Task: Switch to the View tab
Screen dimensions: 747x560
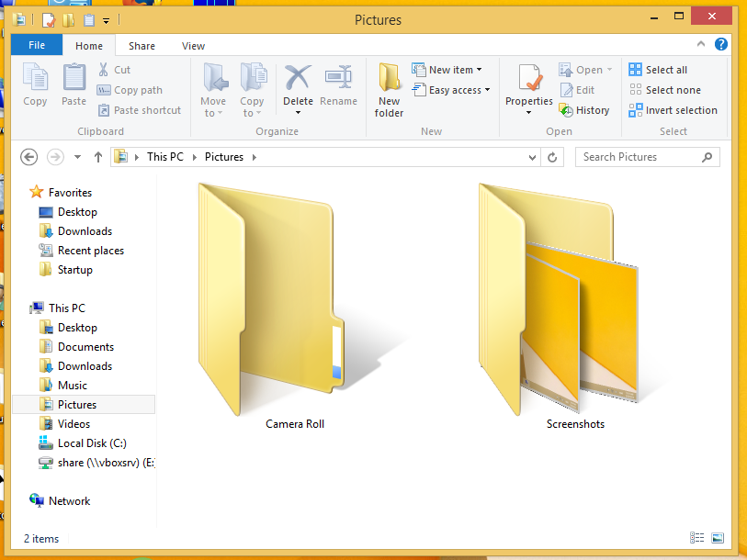Action: click(193, 45)
